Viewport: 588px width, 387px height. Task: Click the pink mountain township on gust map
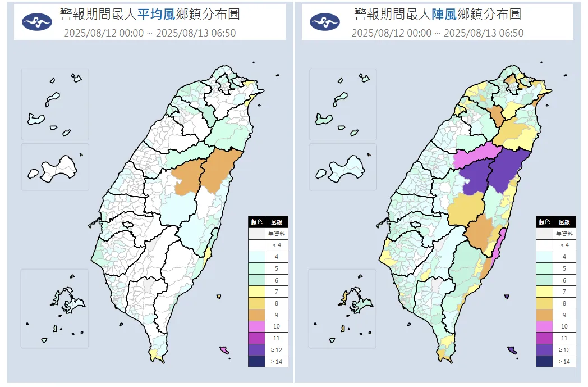click(476, 156)
